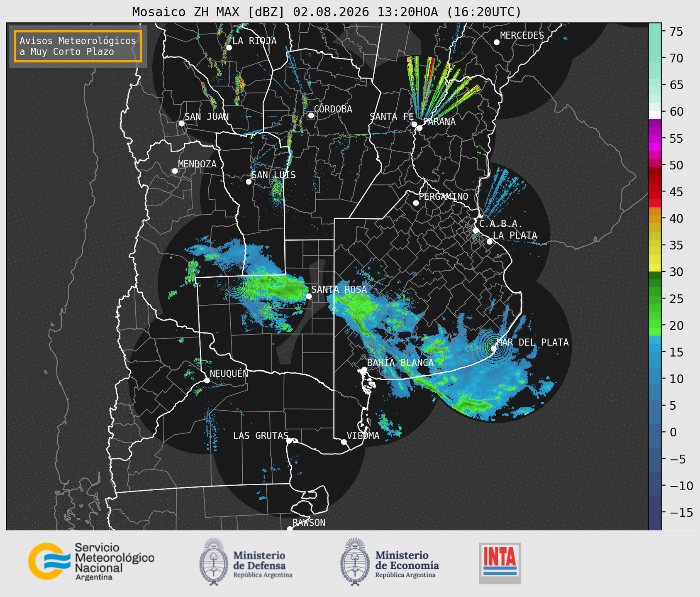The width and height of the screenshot is (700, 597).
Task: Click the Avisos Meteorológicos a Muy Corto Plazo box
Action: (x=78, y=46)
